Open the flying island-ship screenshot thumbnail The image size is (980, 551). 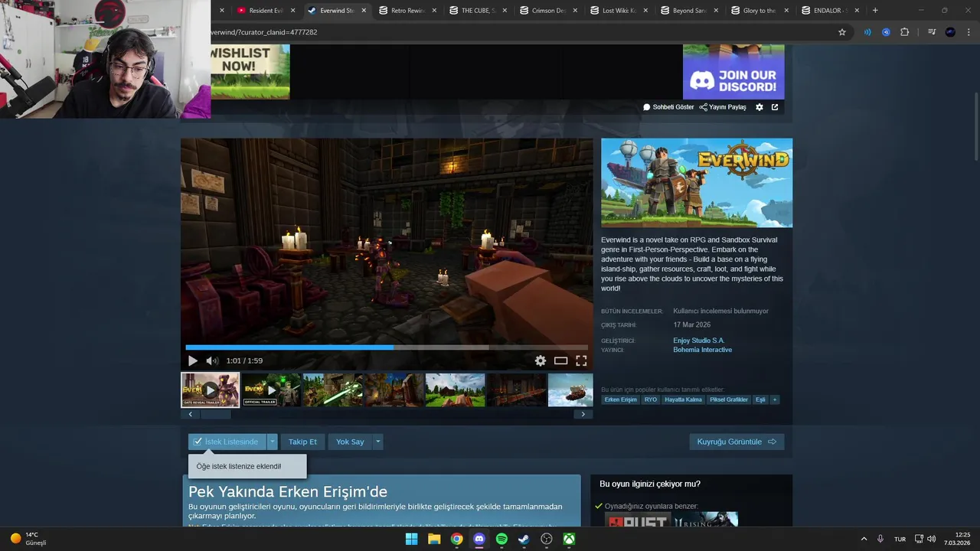pos(570,390)
